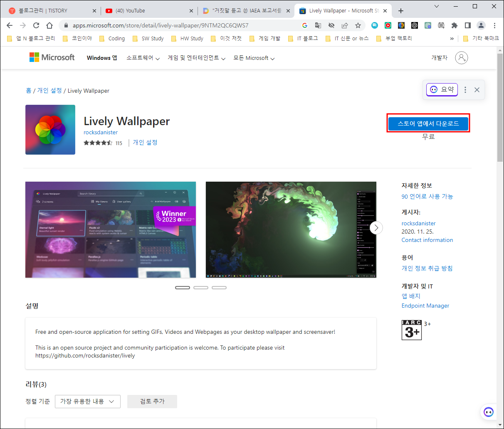The image size is (504, 429).
Task: Close the summary widget
Action: pos(477,90)
